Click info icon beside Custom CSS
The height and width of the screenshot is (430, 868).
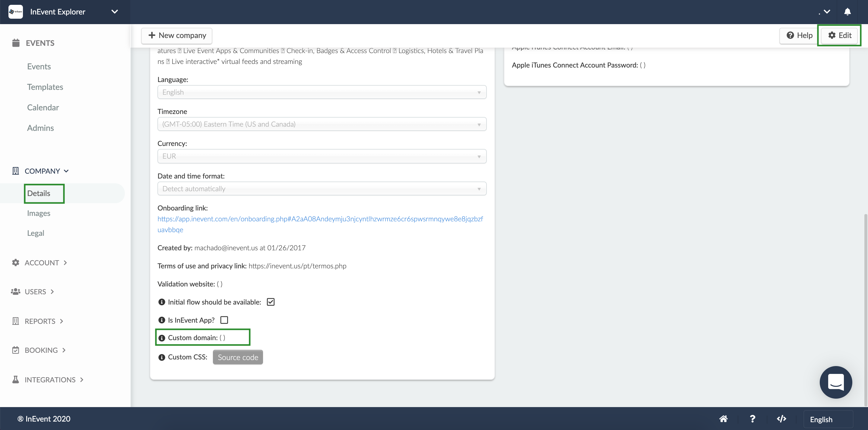(x=162, y=357)
